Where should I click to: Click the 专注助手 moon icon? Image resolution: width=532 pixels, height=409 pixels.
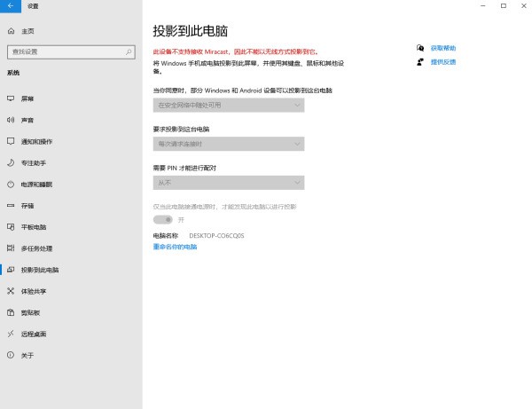11,162
